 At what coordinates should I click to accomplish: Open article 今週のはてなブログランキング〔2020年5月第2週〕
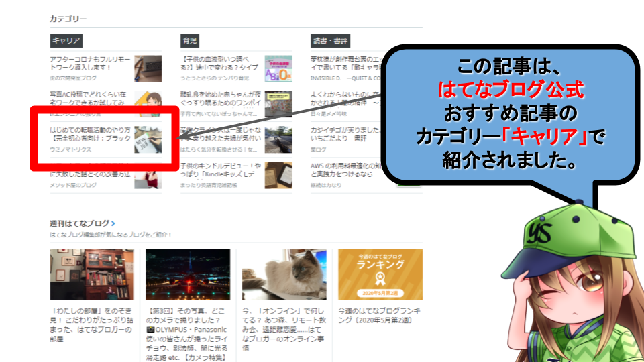(379, 316)
